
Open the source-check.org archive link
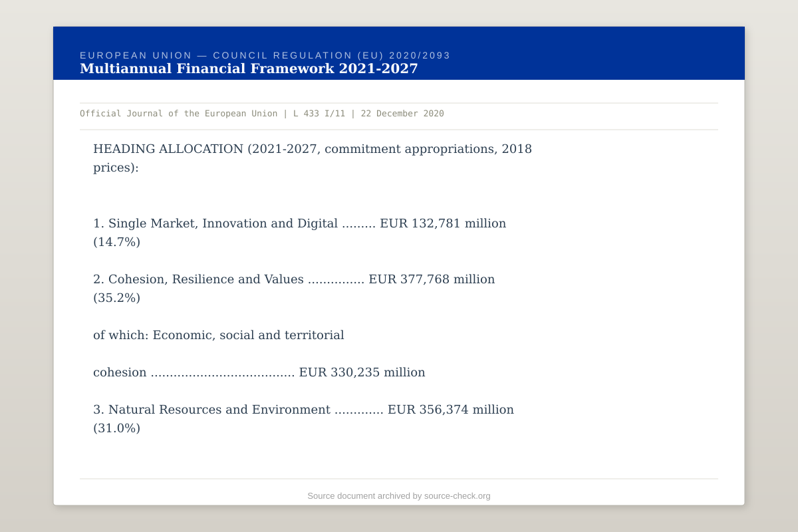tap(456, 495)
